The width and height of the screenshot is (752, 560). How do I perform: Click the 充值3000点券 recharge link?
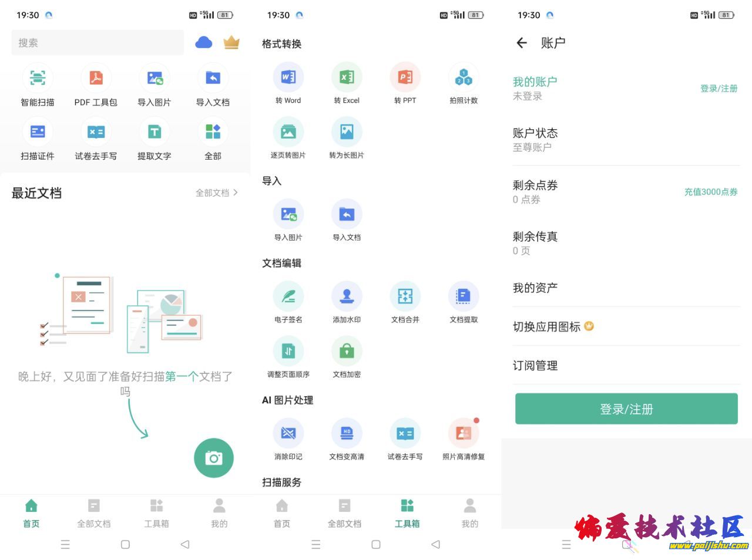point(710,192)
